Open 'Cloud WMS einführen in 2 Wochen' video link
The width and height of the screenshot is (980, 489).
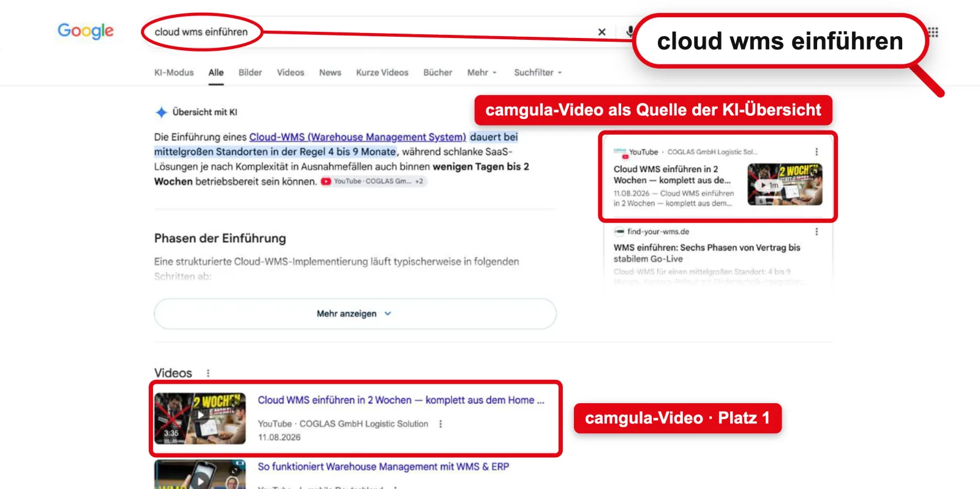(401, 400)
